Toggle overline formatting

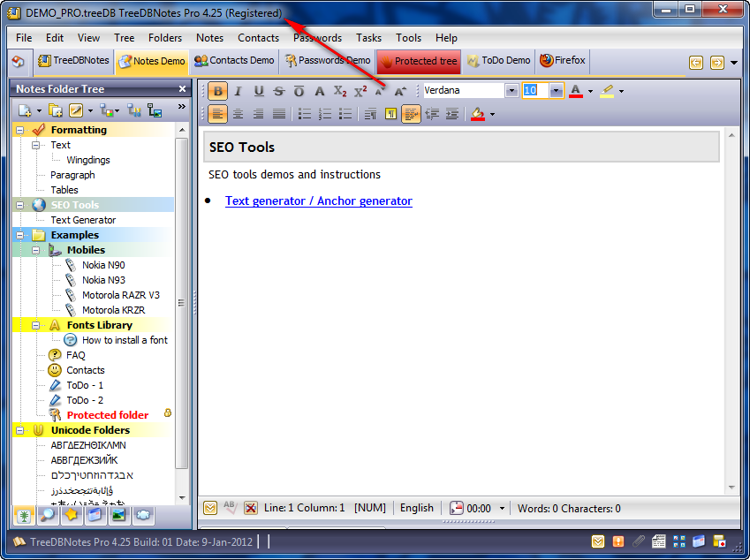click(299, 91)
